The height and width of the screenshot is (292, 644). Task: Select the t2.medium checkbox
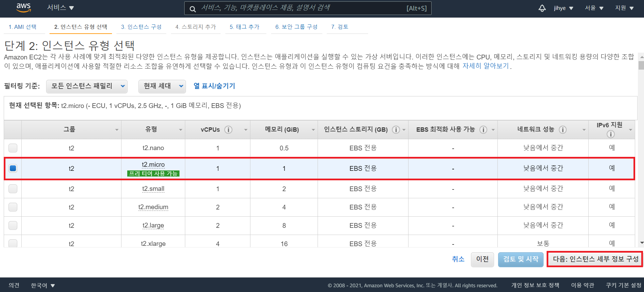click(x=13, y=207)
